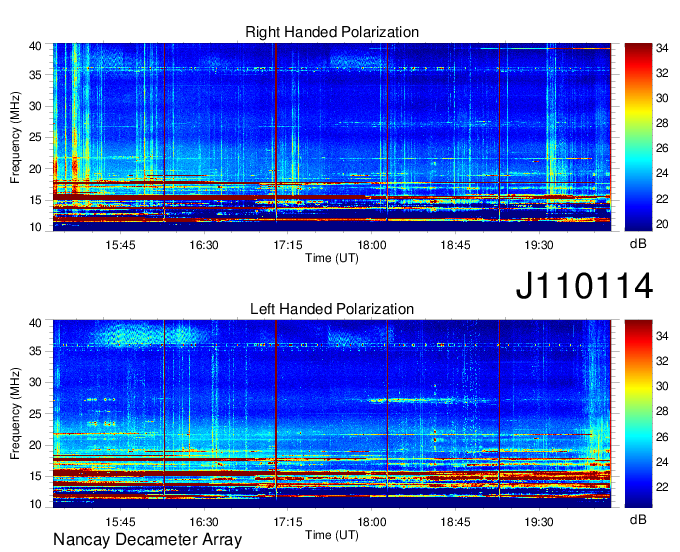Click the 34 dB tick on Left Handed color bar
The width and height of the screenshot is (680, 552).
pos(662,336)
